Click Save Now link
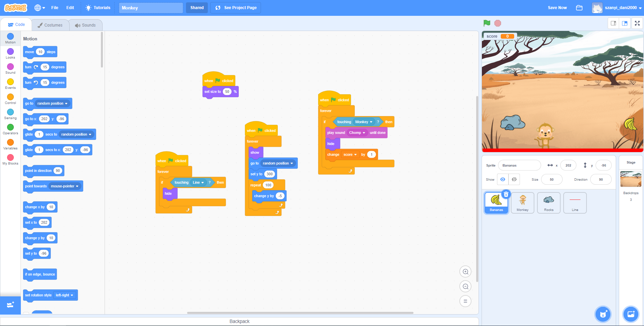 (x=557, y=7)
